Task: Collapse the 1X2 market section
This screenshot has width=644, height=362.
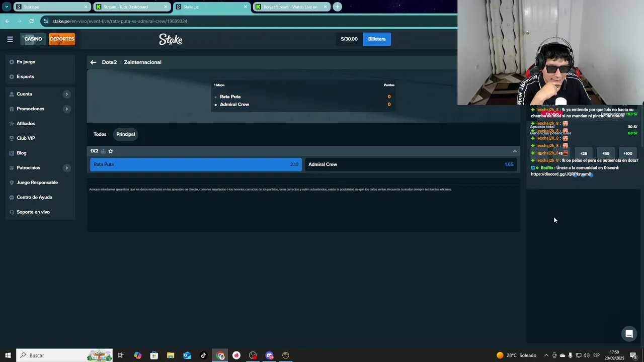Action: tap(515, 151)
